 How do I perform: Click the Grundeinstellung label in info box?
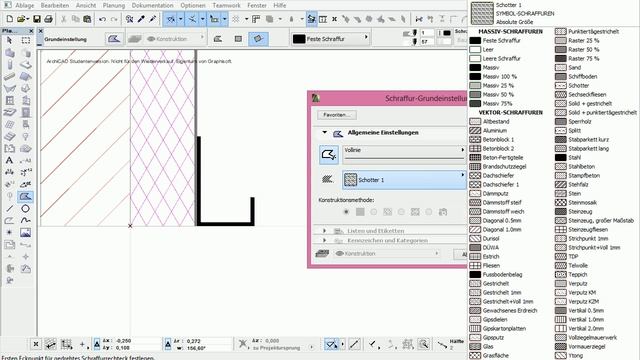(x=66, y=40)
